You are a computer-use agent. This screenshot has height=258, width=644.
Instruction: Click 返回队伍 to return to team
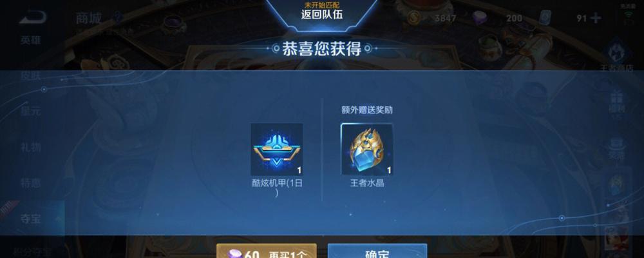[321, 15]
